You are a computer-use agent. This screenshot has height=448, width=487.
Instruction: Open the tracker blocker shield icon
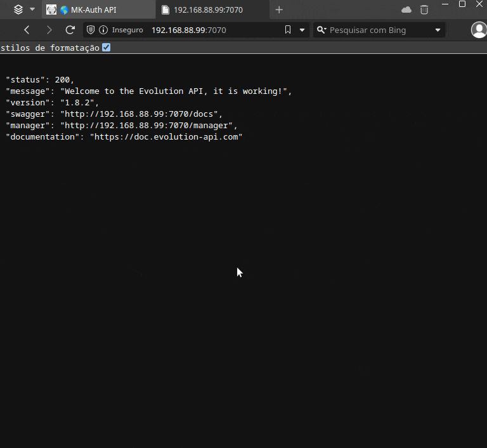pos(91,30)
